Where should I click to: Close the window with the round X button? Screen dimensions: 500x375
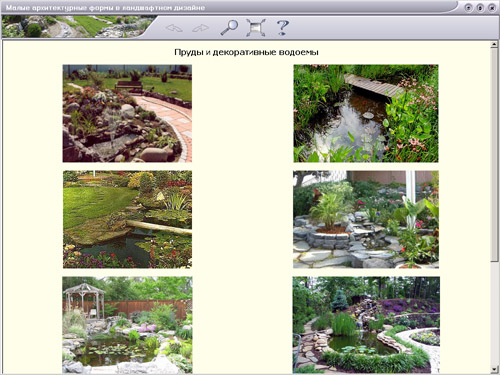point(492,7)
